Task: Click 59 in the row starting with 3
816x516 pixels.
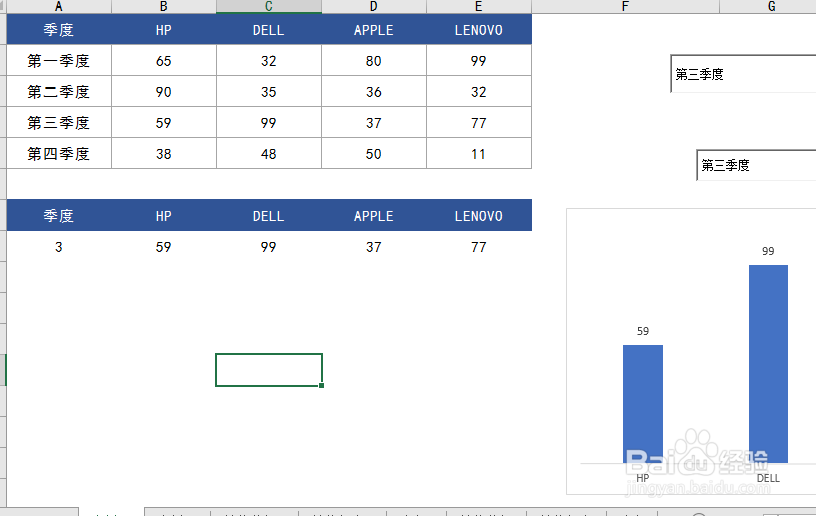Action: (163, 247)
